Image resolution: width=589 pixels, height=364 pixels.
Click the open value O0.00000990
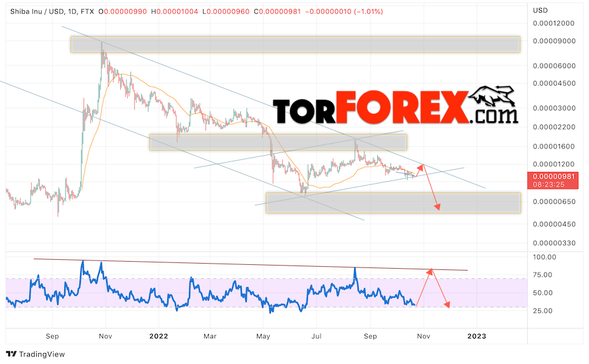(123, 11)
